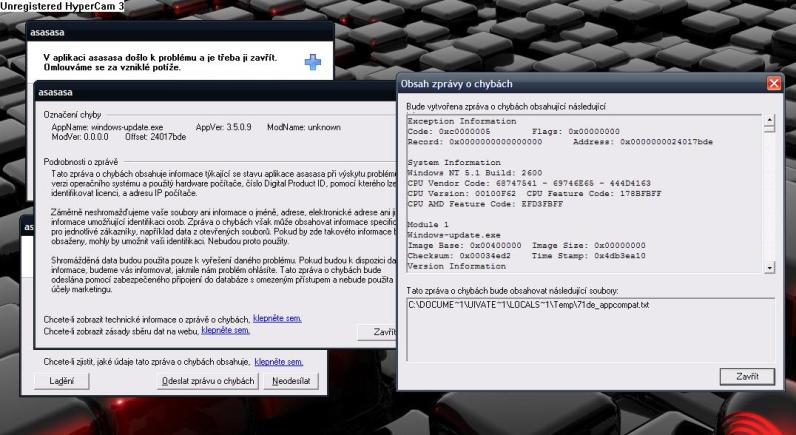Click Offset: 24017bde text

155,137
